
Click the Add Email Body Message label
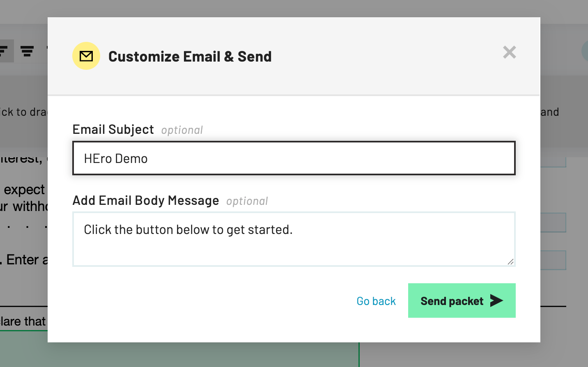(x=146, y=201)
